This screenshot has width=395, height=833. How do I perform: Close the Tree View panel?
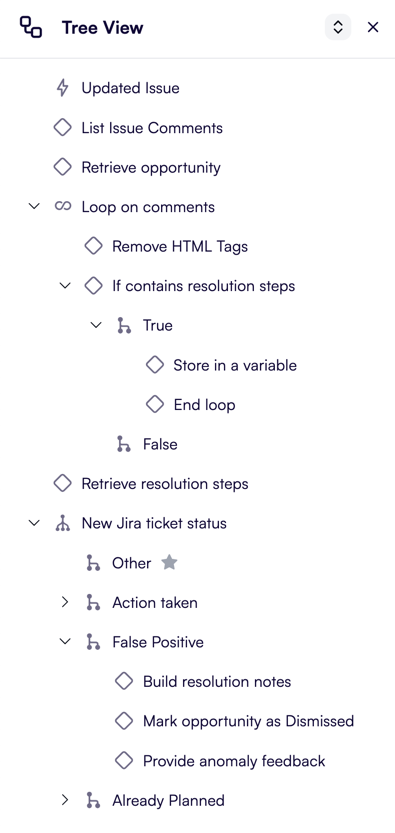point(373,27)
